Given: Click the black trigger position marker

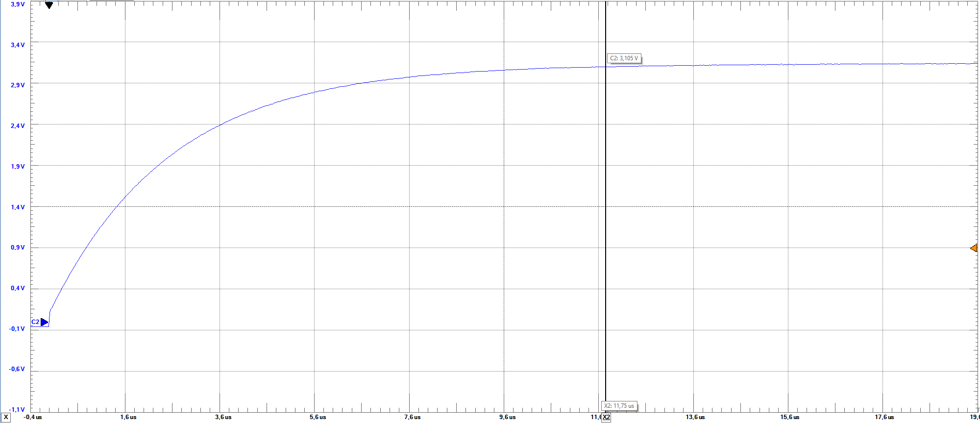Looking at the screenshot, I should [x=49, y=5].
